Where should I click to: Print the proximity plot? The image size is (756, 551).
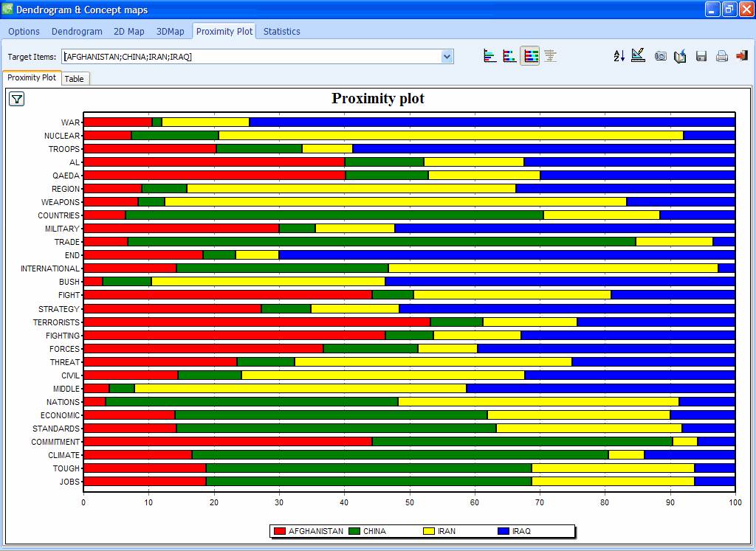coord(722,56)
